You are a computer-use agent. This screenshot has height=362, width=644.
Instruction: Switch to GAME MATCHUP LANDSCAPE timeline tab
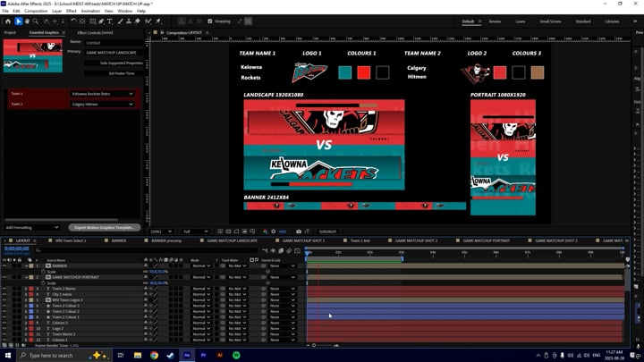coord(232,240)
